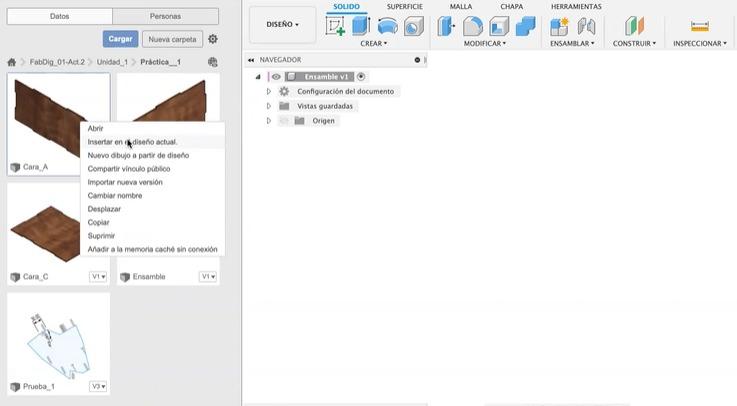
Task: Click the Measure icon in Inspeccionar
Action: click(699, 26)
